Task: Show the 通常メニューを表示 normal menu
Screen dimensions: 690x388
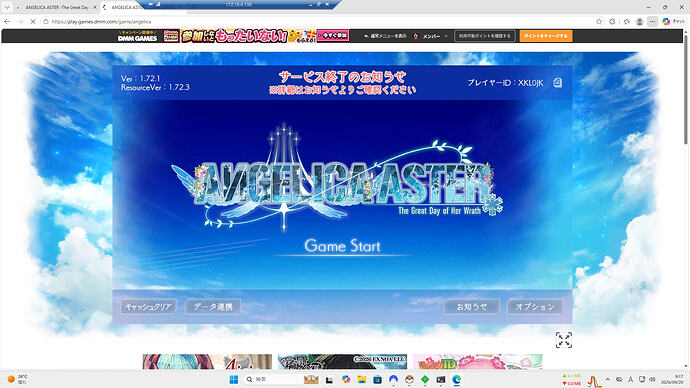Action: click(385, 36)
